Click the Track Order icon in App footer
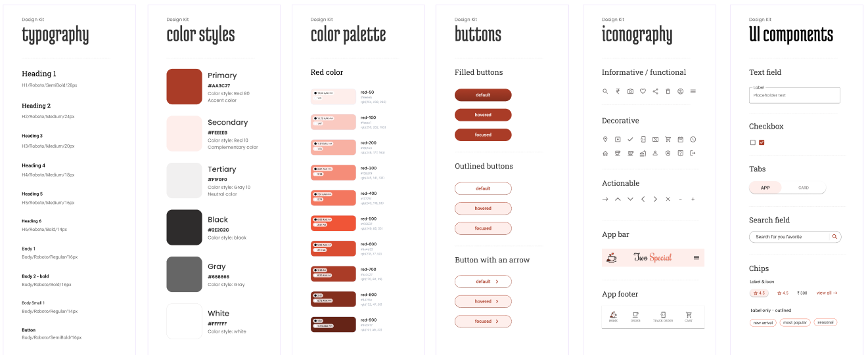 662,316
